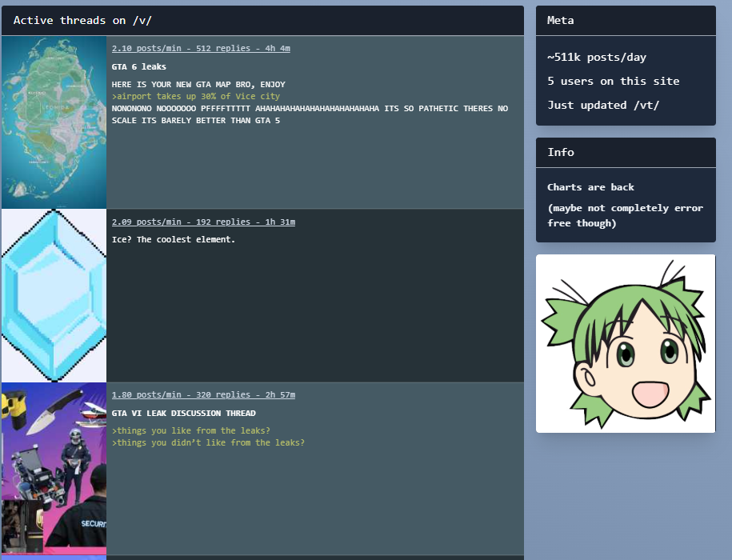Screen dimensions: 732x560
Task: Click the '>airport takes up 30% of Vice city' greentext
Action: [x=196, y=96]
